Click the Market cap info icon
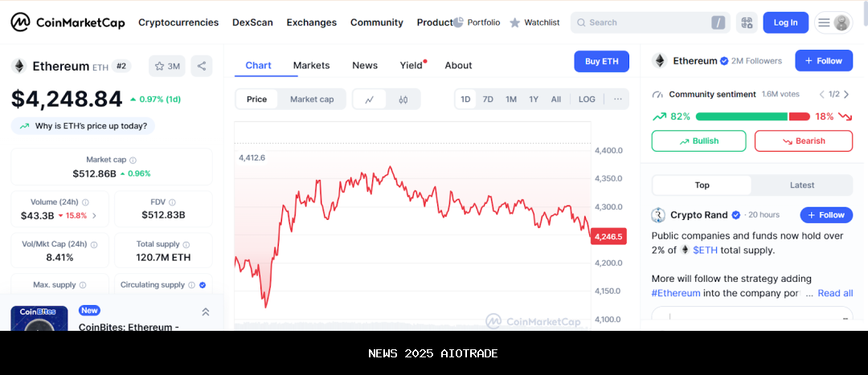 pos(133,160)
